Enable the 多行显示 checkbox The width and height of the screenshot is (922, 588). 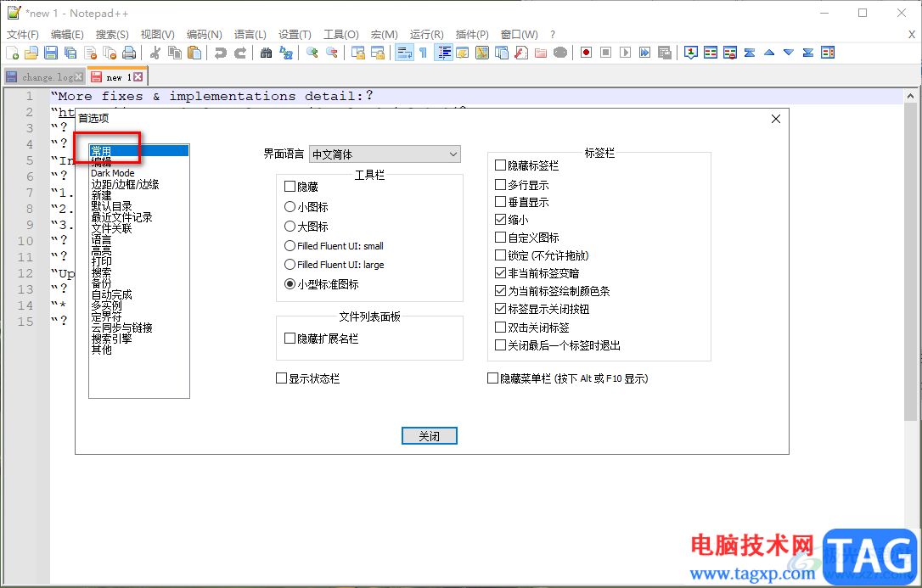[500, 185]
